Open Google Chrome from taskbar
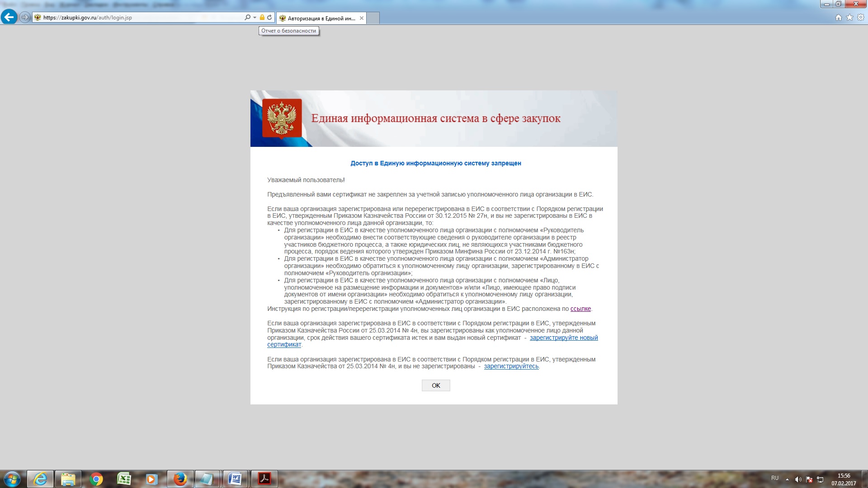 coord(96,479)
